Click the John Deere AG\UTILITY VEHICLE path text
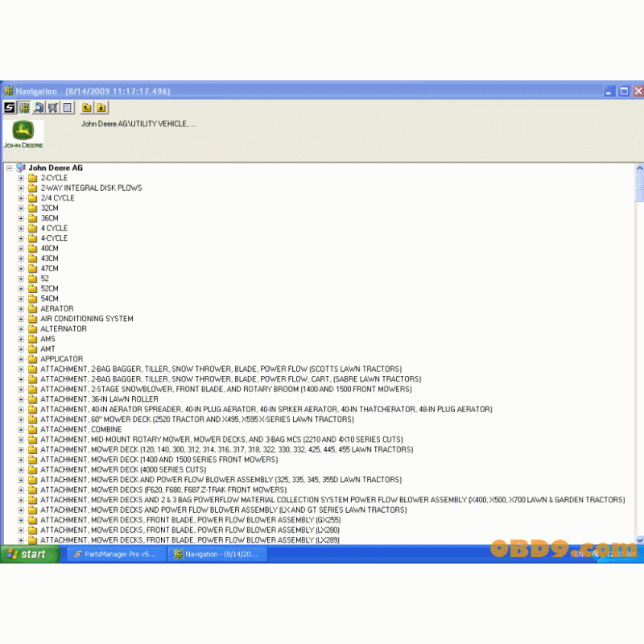The image size is (644, 644). [138, 124]
